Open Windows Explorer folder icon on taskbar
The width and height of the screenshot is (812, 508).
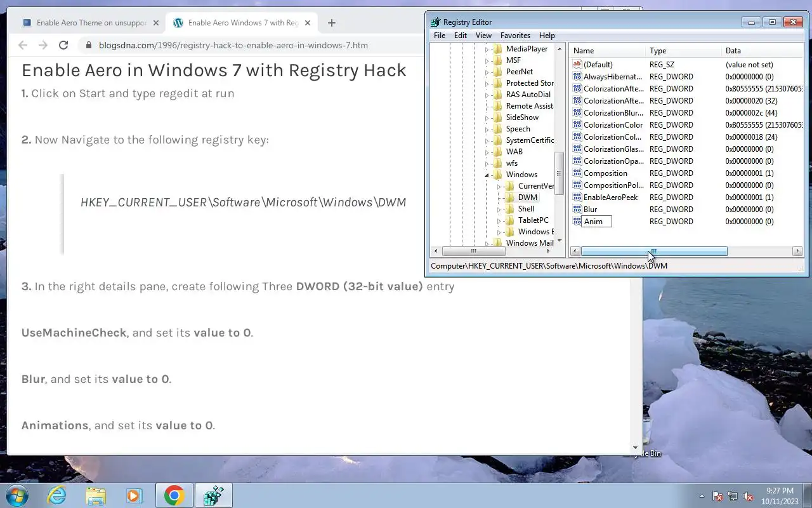pos(96,495)
